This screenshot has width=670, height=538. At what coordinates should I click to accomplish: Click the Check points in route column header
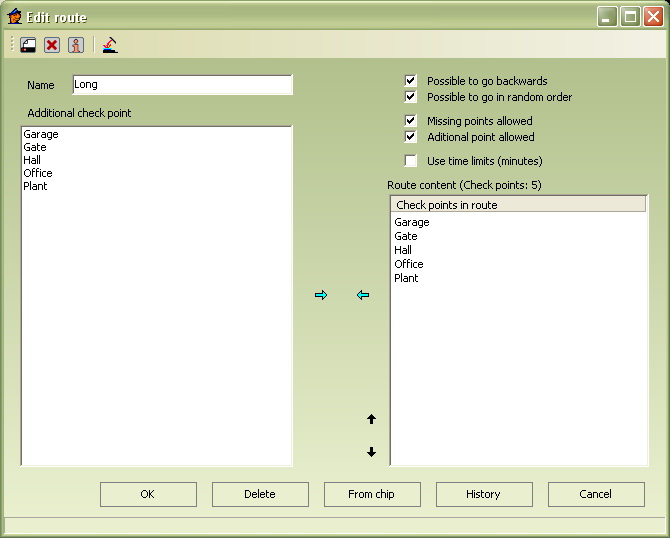point(518,205)
